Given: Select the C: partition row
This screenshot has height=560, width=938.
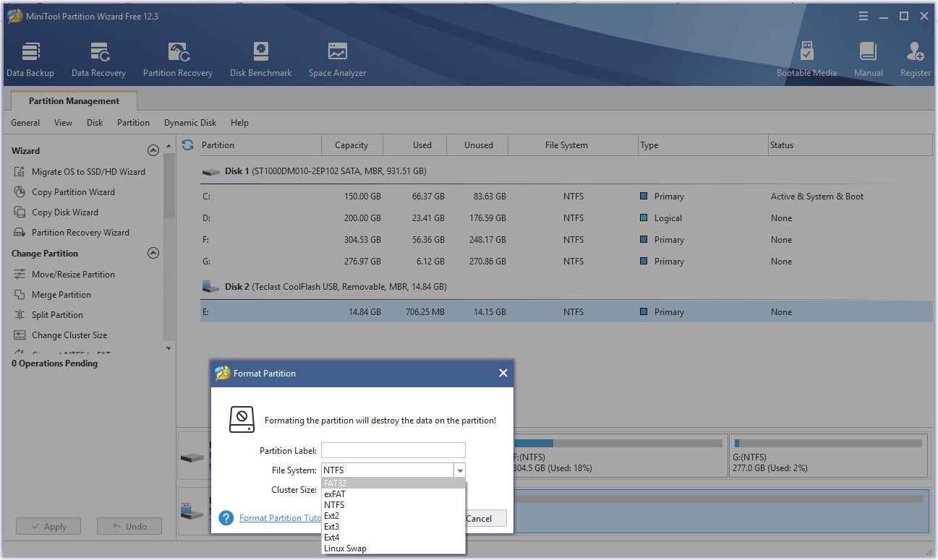Looking at the screenshot, I should 566,197.
